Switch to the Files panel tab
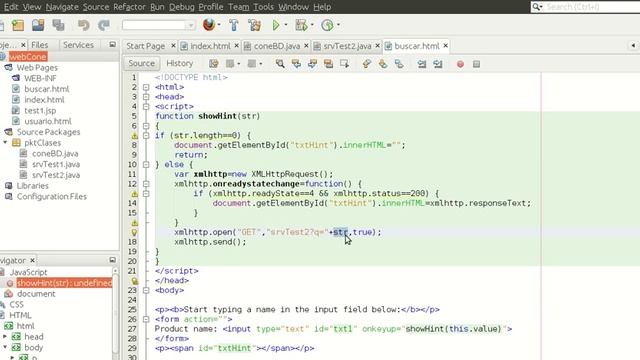This screenshot has height=360, width=640. (40, 45)
